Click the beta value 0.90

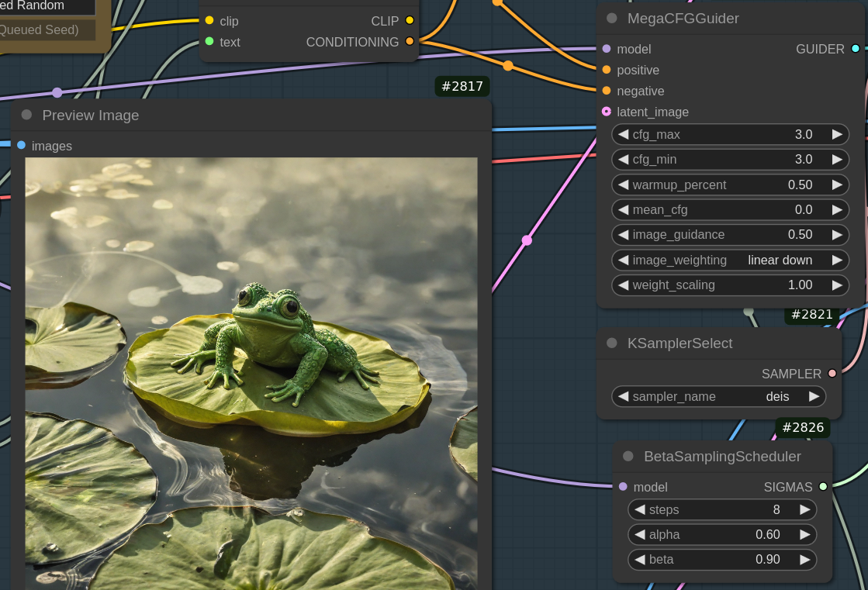pyautogui.click(x=768, y=560)
